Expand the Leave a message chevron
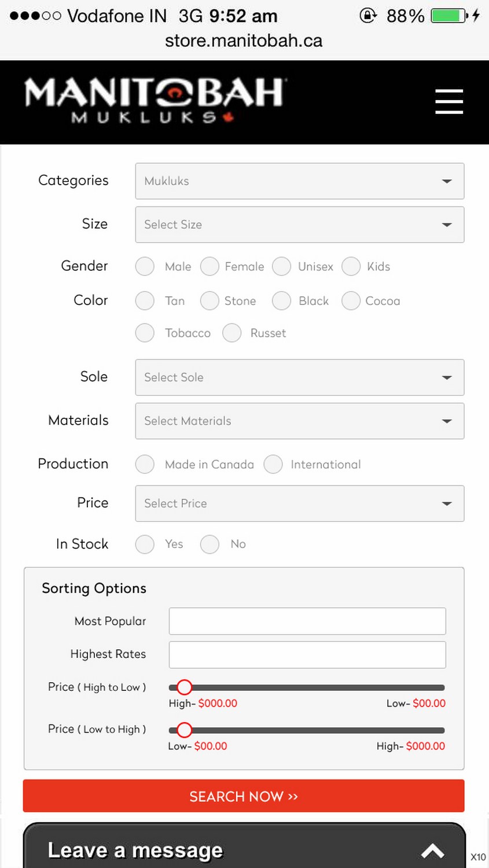Screen dimensions: 489x868 (x=432, y=851)
